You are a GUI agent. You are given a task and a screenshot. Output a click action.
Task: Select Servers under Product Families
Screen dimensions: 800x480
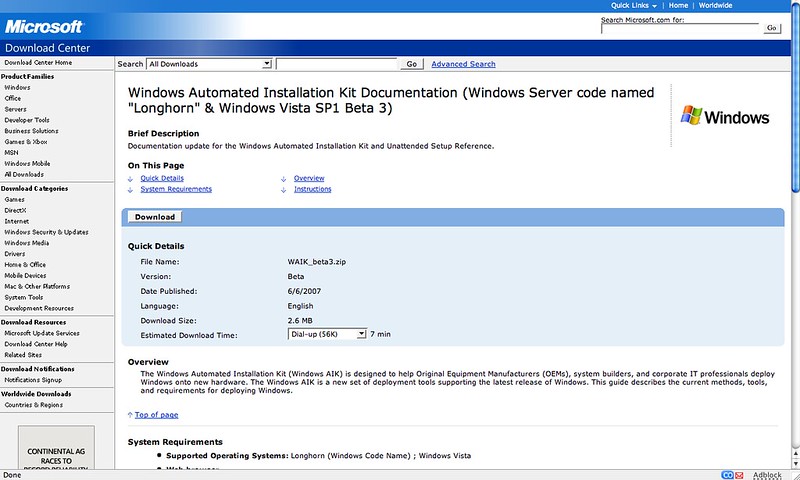[x=15, y=109]
